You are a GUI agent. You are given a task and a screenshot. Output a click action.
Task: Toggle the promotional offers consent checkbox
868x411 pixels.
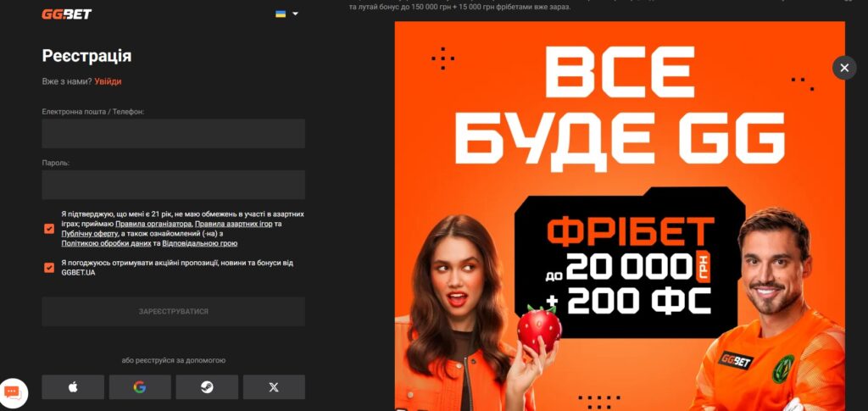pos(49,268)
